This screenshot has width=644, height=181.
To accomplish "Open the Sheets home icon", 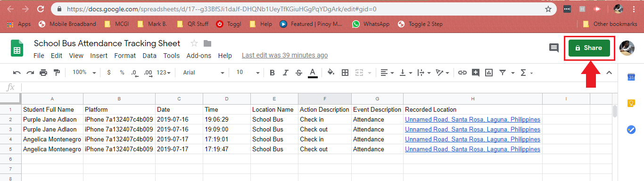I will [17, 48].
